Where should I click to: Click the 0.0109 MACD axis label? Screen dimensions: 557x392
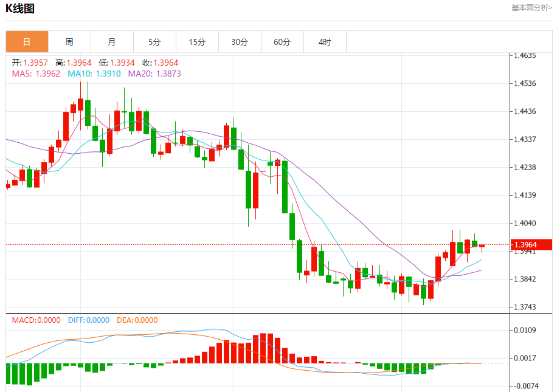(525, 330)
